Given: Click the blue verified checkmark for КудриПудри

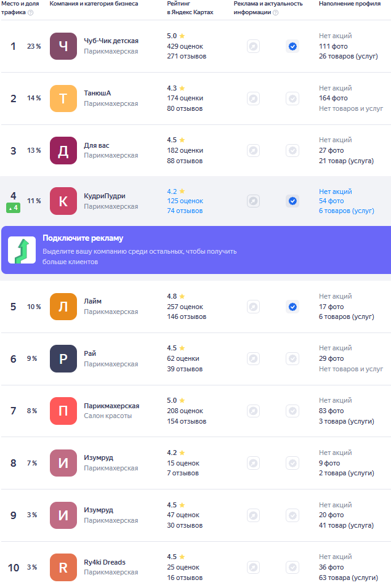Looking at the screenshot, I should click(292, 201).
